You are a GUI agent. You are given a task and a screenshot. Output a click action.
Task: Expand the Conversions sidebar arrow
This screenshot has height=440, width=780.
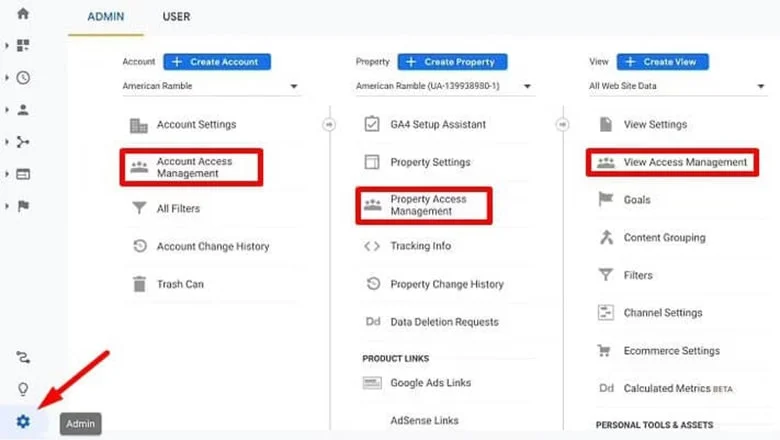6,206
